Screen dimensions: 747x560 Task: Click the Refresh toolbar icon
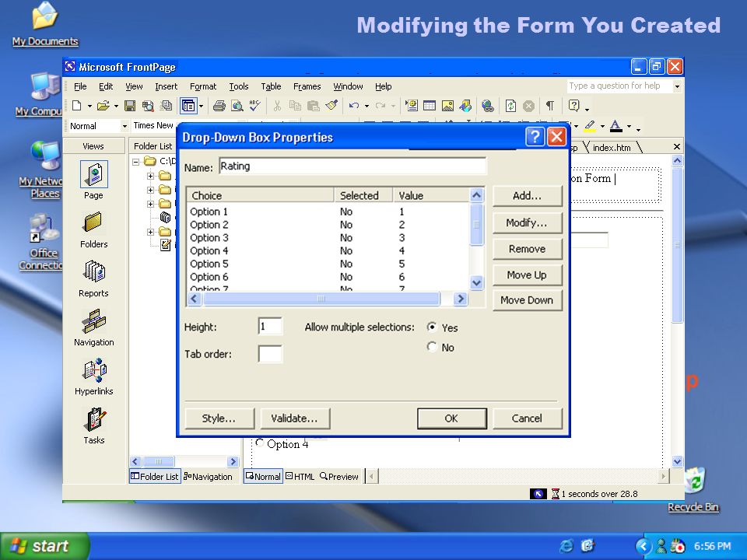tap(510, 106)
